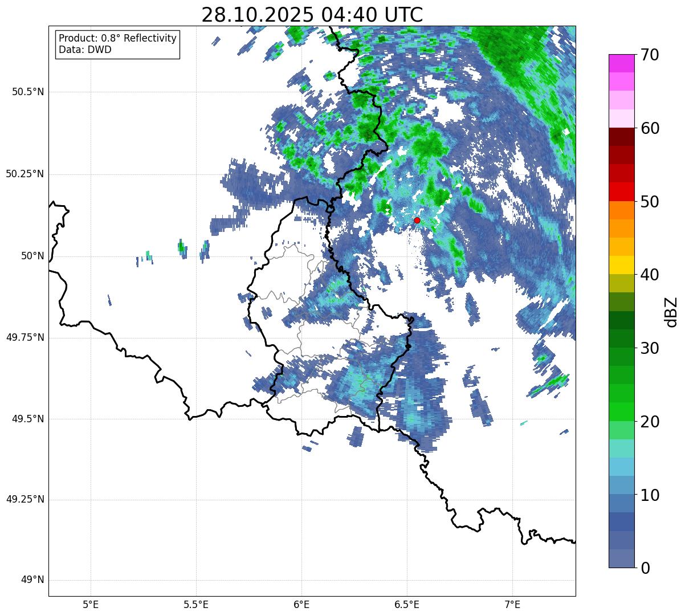This screenshot has height=616, width=685.
Task: Click the 5.5°E longitude label
Action: point(196,605)
